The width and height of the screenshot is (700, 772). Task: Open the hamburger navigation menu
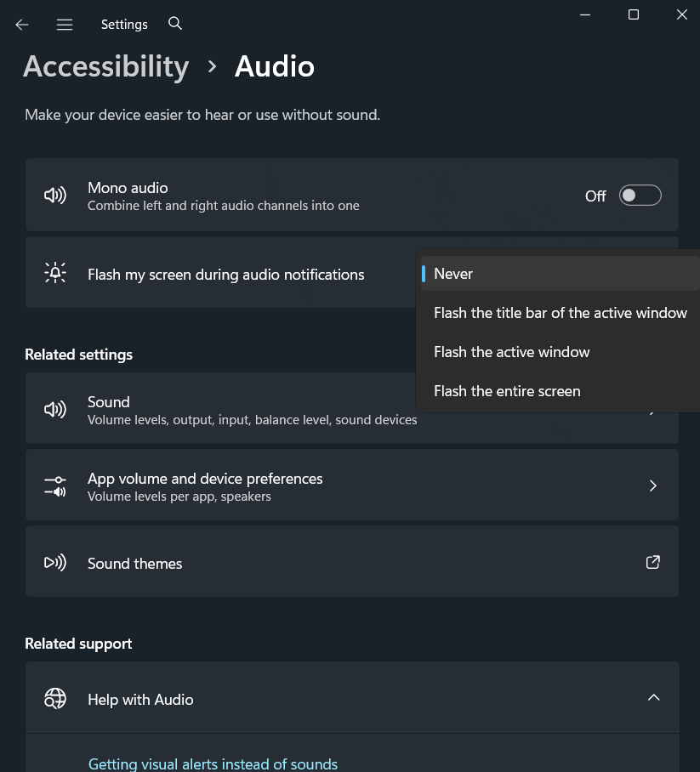[x=65, y=24]
